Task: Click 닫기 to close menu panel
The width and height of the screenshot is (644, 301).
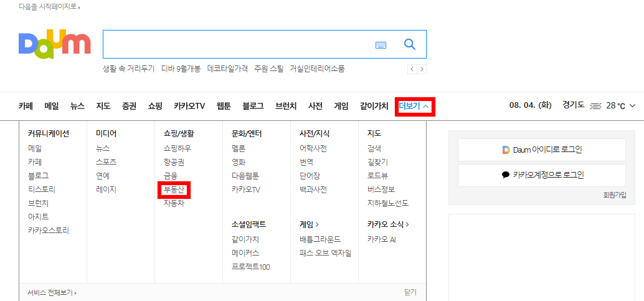Action: click(410, 292)
